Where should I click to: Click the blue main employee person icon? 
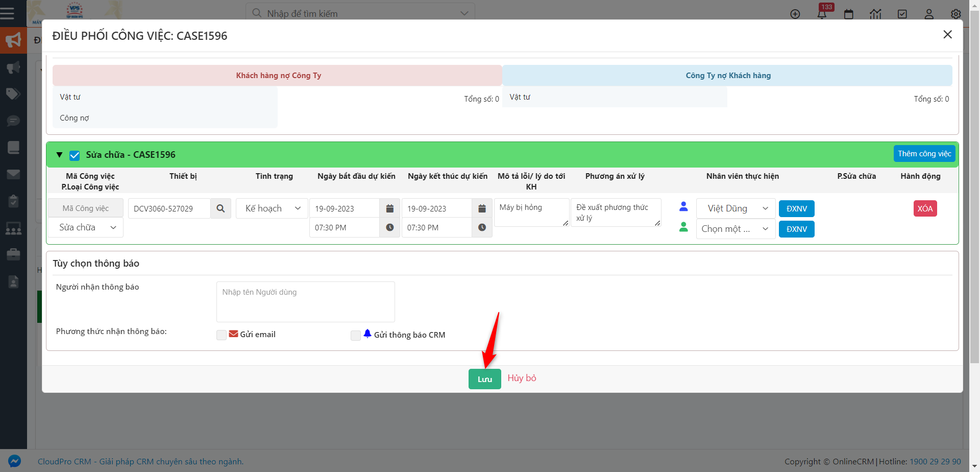point(683,206)
